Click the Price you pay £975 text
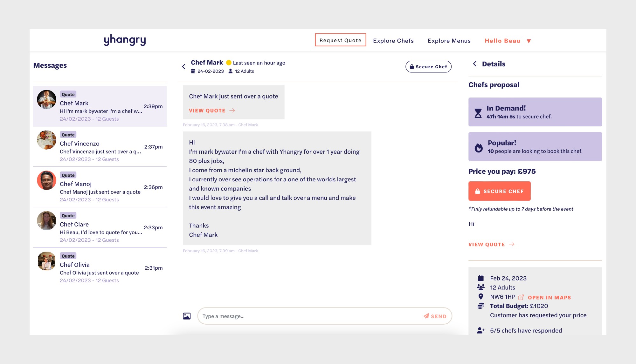The image size is (636, 364). click(502, 171)
